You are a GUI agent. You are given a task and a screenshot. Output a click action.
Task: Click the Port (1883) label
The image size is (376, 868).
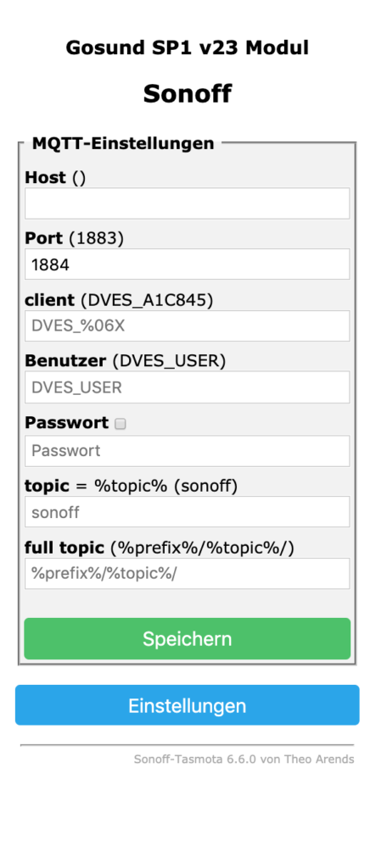pos(75,238)
